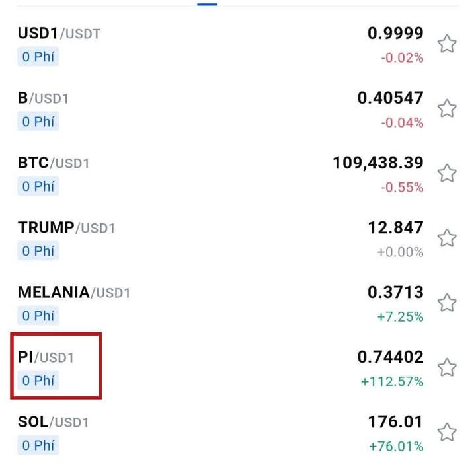Star the SOL/USD1 trading pair

point(448,433)
